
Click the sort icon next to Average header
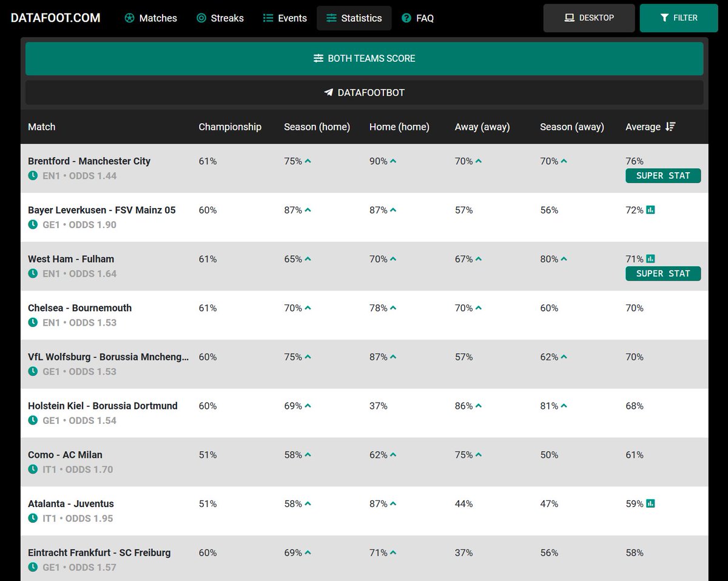pos(670,127)
